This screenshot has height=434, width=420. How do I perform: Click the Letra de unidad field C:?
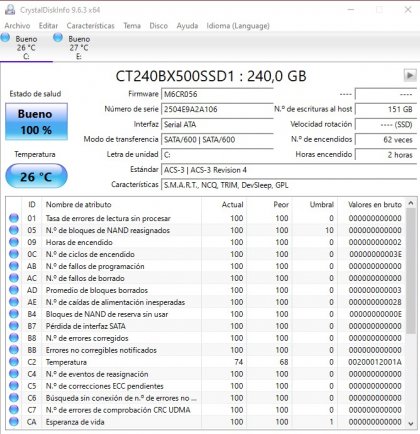(217, 155)
